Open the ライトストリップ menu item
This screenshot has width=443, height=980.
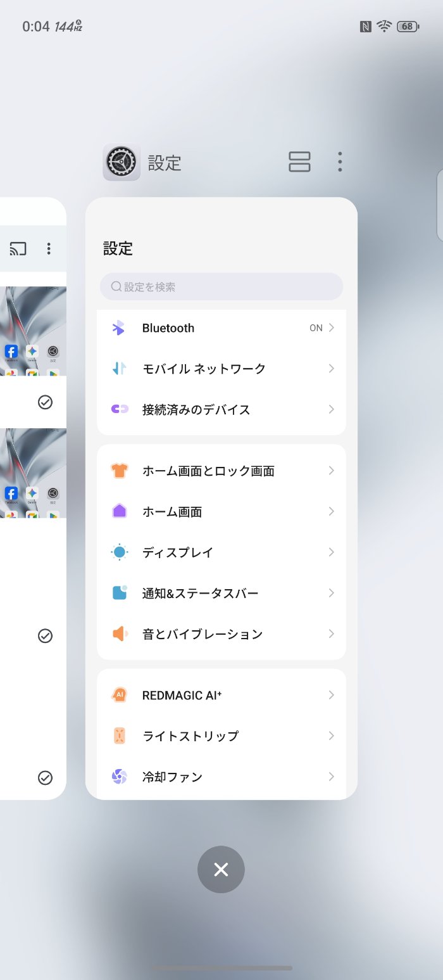(190, 736)
